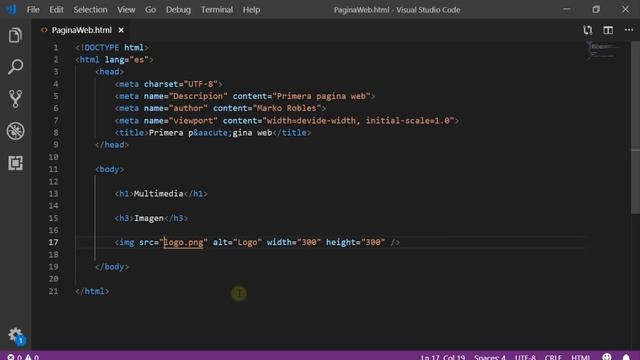Click the VS Code logo icon
640x360 pixels.
[x=11, y=9]
